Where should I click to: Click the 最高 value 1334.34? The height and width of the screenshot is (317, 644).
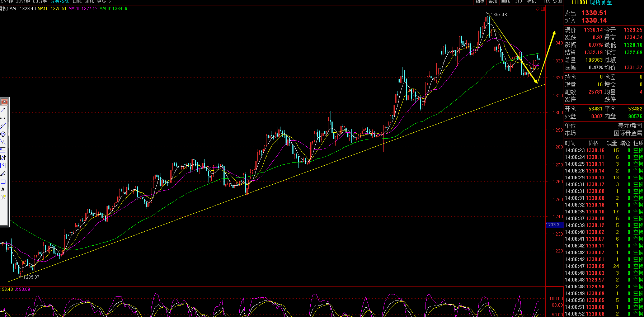point(633,38)
